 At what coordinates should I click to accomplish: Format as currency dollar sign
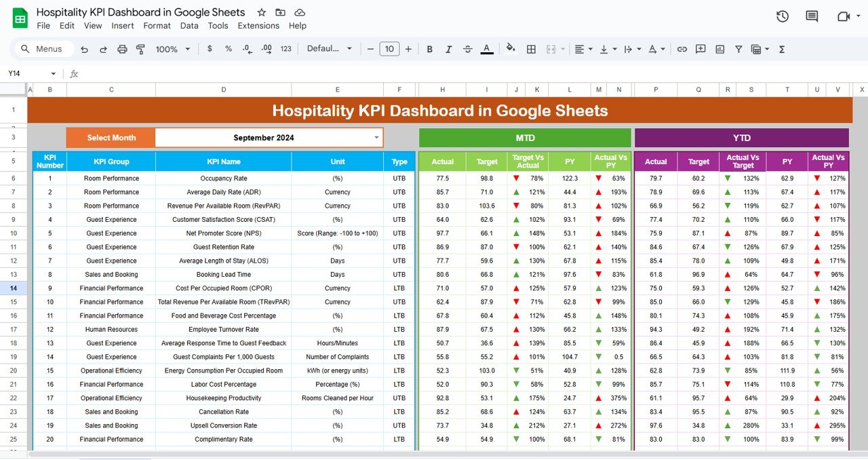210,49
